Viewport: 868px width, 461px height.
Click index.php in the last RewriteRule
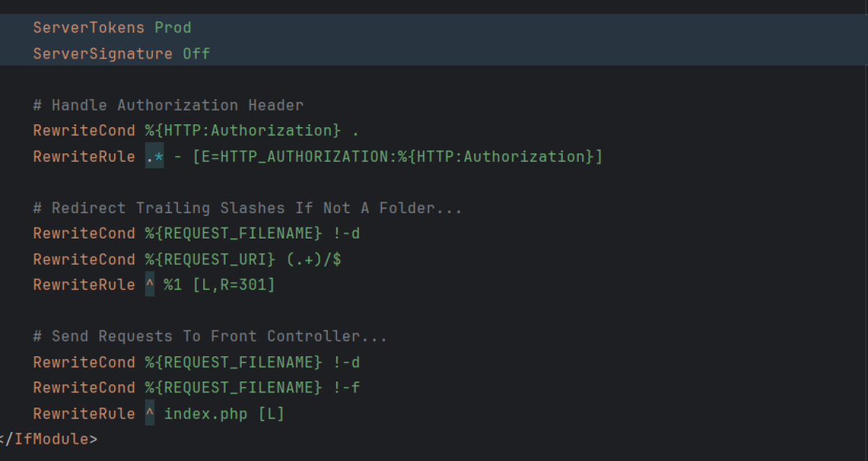(206, 414)
